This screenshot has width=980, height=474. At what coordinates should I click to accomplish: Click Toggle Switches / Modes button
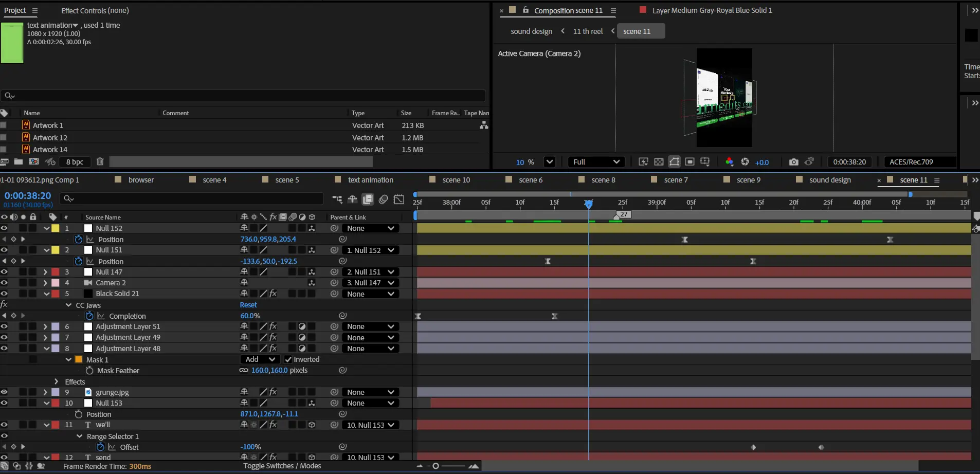282,466
